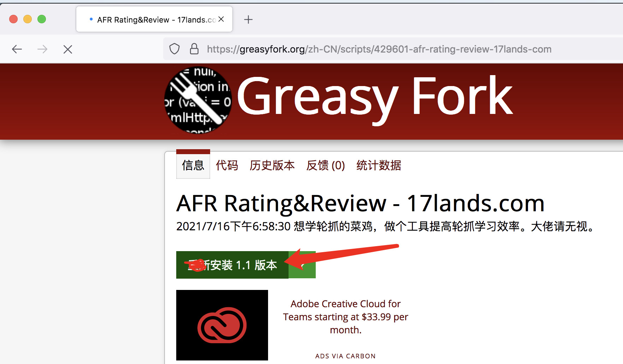Open the 反馈 (0) tab

(x=325, y=165)
